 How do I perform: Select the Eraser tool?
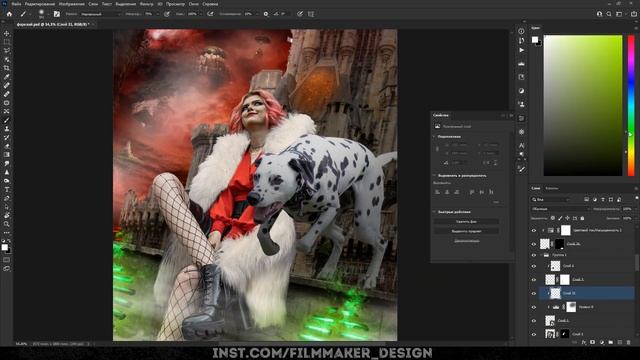coord(7,146)
